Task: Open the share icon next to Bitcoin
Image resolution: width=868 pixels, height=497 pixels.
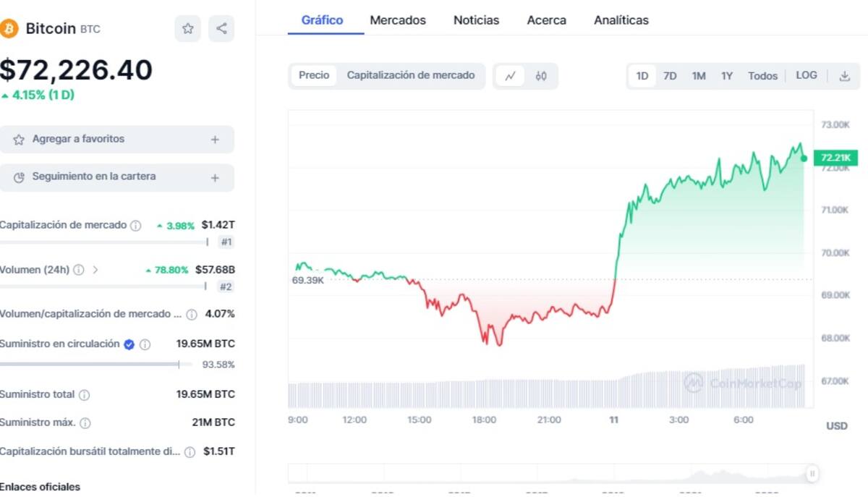Action: click(221, 29)
